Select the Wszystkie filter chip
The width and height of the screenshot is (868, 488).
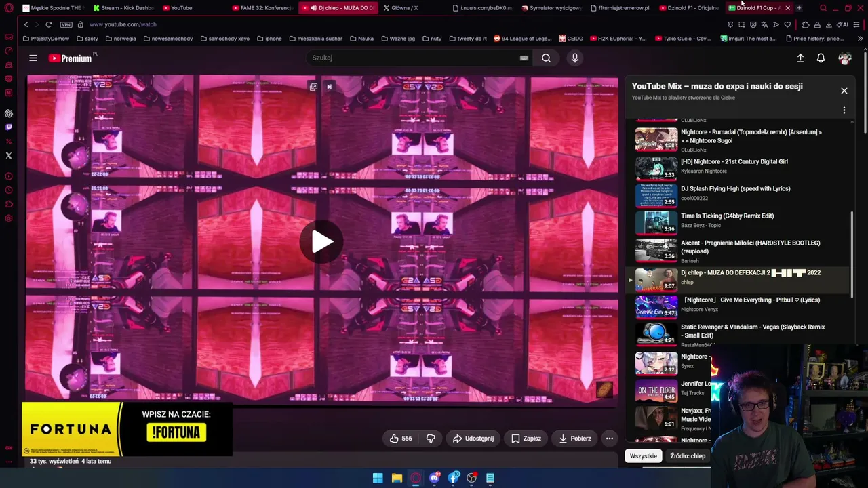644,456
